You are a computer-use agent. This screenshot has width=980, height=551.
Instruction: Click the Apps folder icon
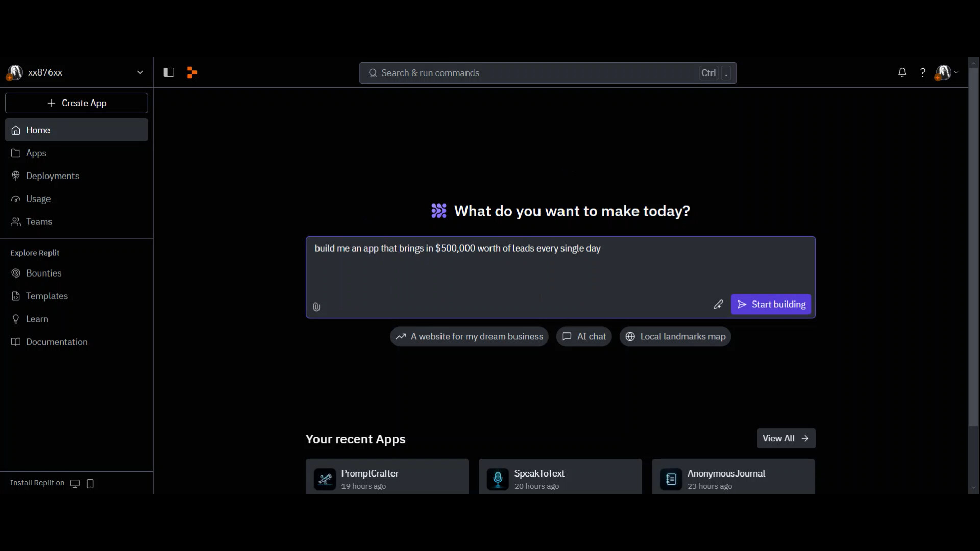tap(16, 153)
